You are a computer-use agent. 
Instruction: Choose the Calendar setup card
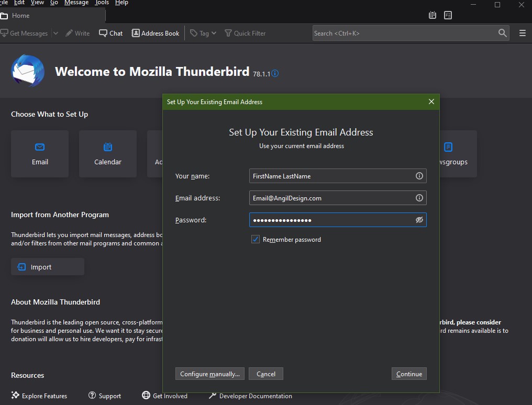coord(108,154)
